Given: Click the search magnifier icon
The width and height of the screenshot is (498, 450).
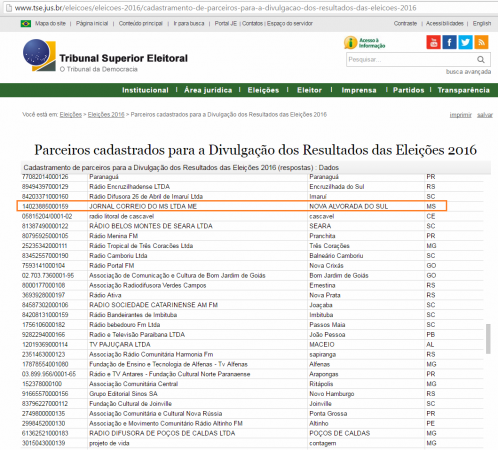Looking at the screenshot, I should tap(481, 60).
